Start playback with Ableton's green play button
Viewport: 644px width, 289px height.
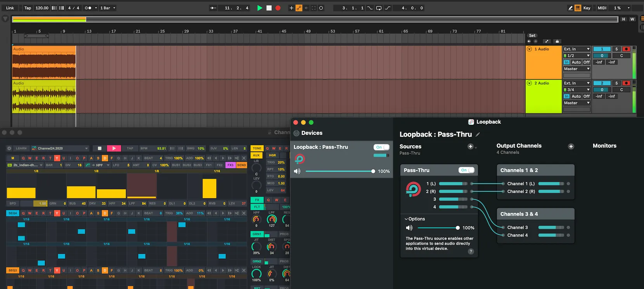pyautogui.click(x=260, y=8)
